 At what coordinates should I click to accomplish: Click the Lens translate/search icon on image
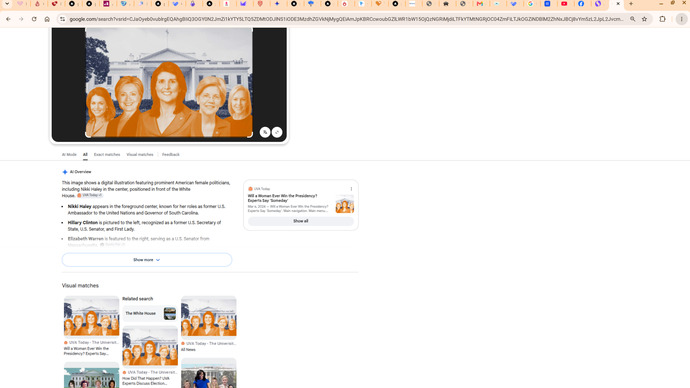265,132
